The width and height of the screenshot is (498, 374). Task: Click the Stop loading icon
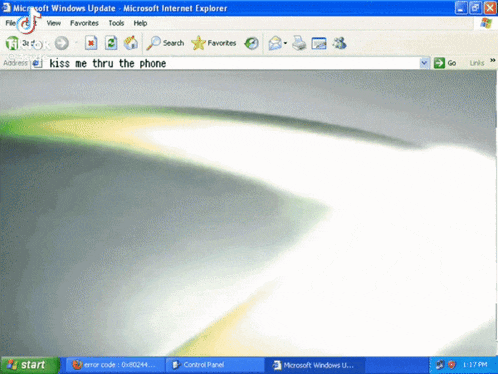point(91,43)
